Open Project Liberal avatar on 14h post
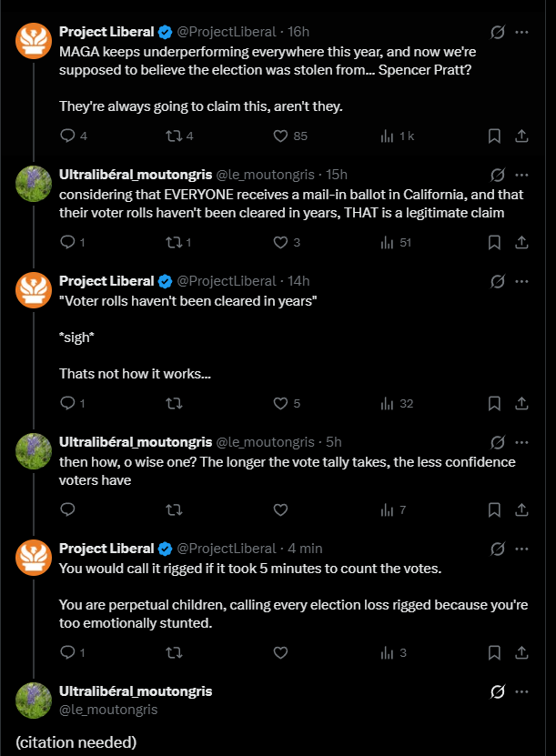The height and width of the screenshot is (756, 556). (x=34, y=290)
